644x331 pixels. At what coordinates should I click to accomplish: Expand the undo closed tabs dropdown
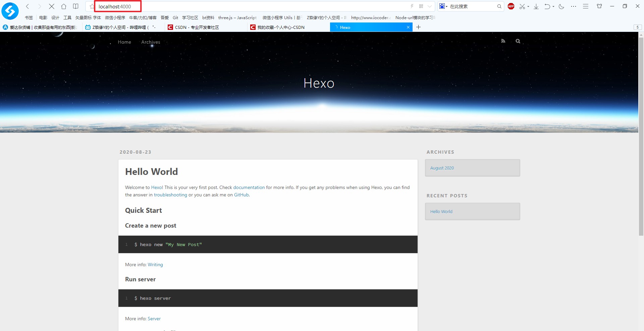point(553,6)
